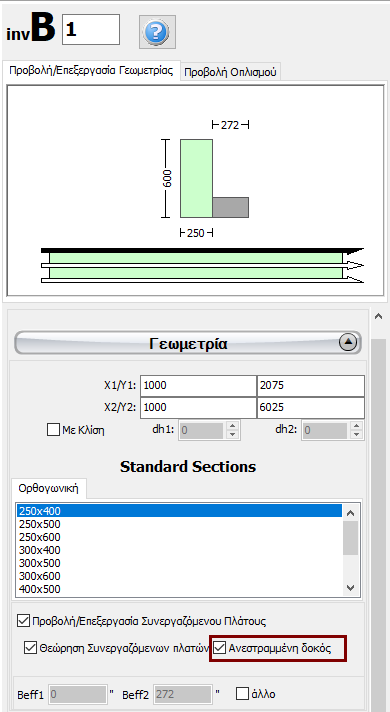This screenshot has height=712, width=390.
Task: Collapse the Γεωμετρία section arrow icon
Action: tap(348, 343)
